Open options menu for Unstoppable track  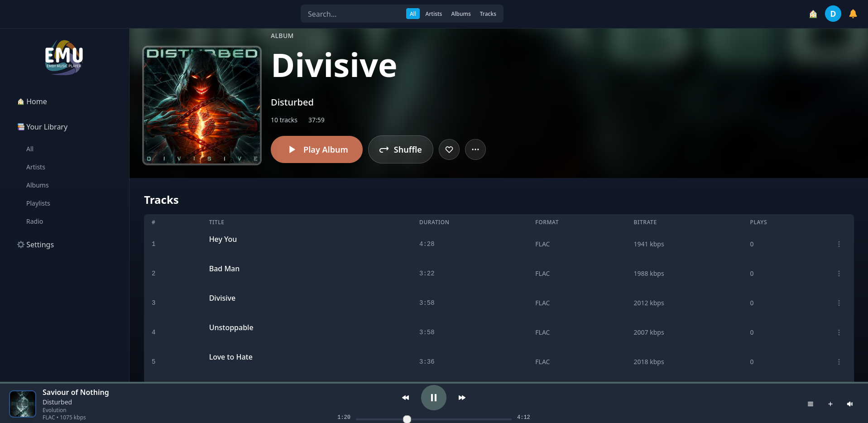(x=839, y=332)
